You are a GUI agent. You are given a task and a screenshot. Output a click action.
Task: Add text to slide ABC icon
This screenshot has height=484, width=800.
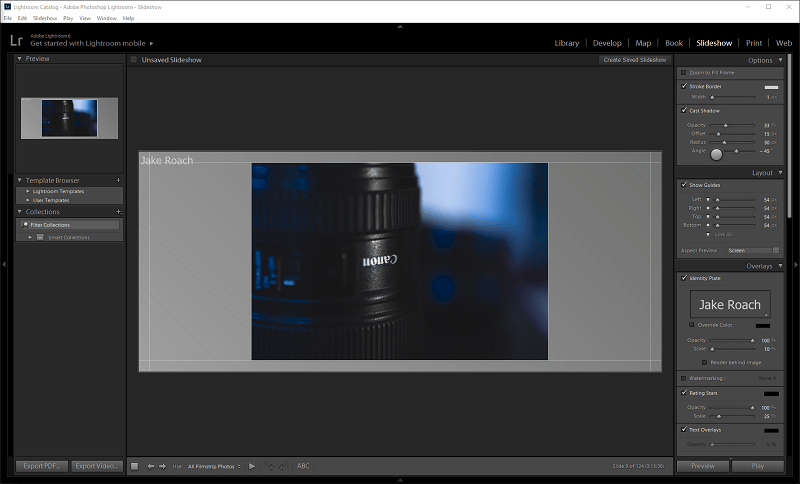(303, 466)
